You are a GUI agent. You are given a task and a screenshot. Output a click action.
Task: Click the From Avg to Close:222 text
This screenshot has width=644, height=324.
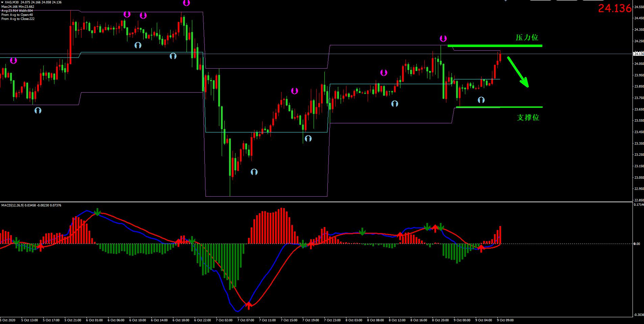(18, 19)
